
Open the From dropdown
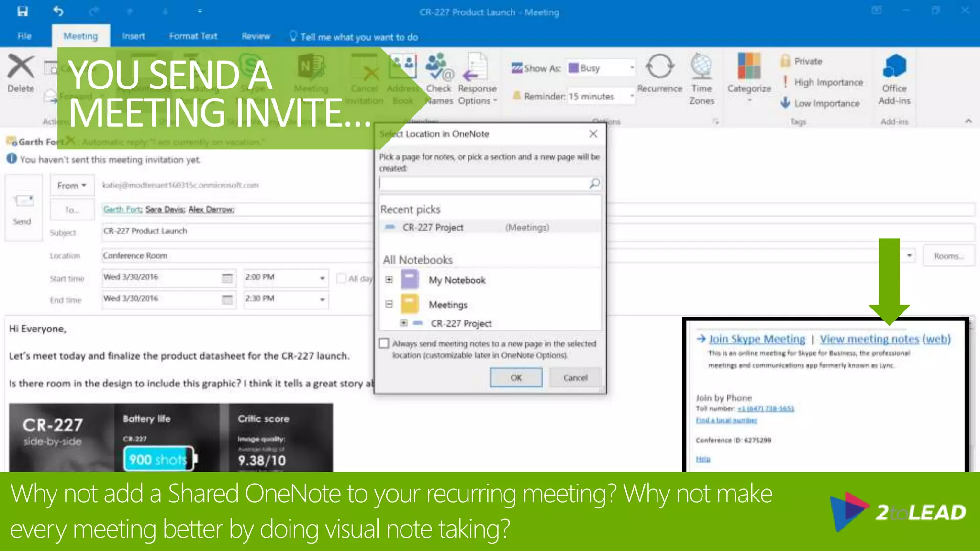pos(72,186)
